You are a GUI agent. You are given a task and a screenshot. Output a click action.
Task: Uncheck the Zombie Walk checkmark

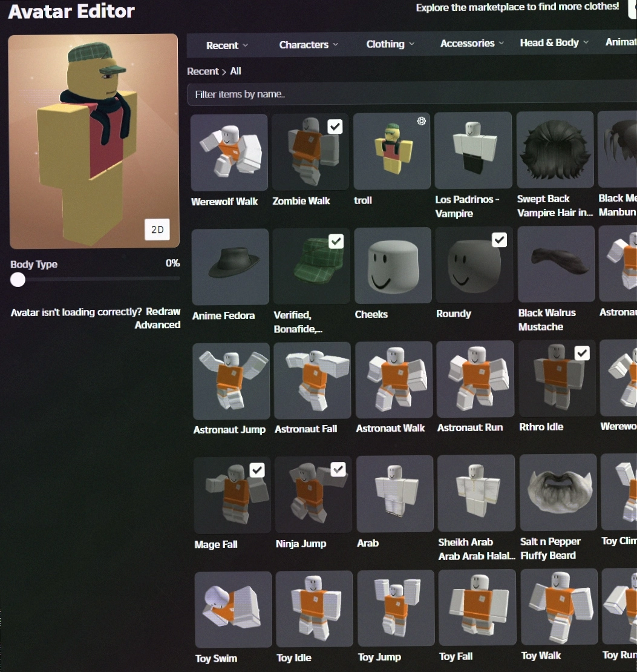(x=335, y=127)
